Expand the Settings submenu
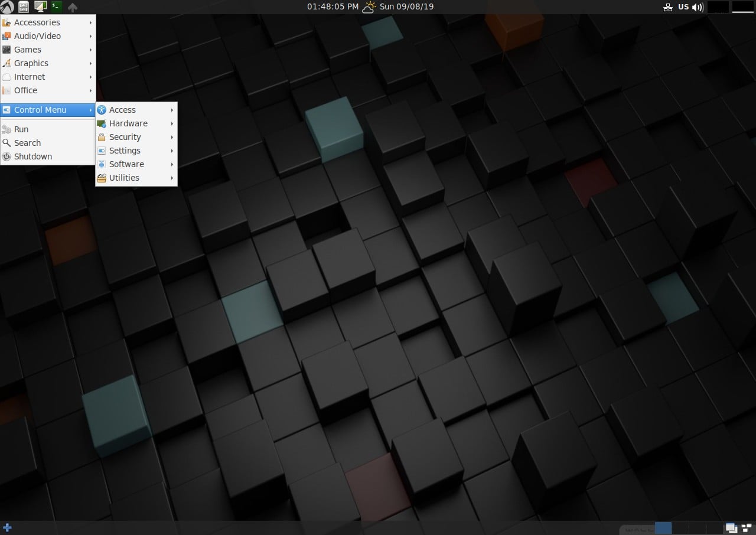The width and height of the screenshot is (756, 535). [x=125, y=151]
